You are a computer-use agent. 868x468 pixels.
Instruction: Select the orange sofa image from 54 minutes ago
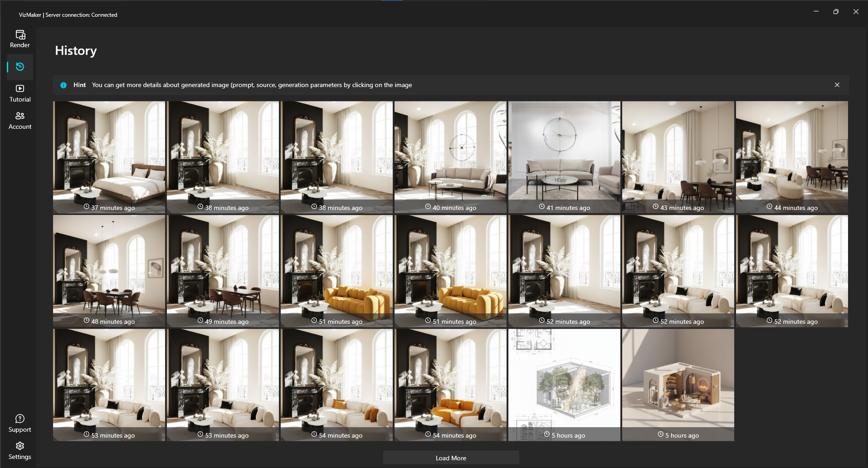[x=450, y=381]
